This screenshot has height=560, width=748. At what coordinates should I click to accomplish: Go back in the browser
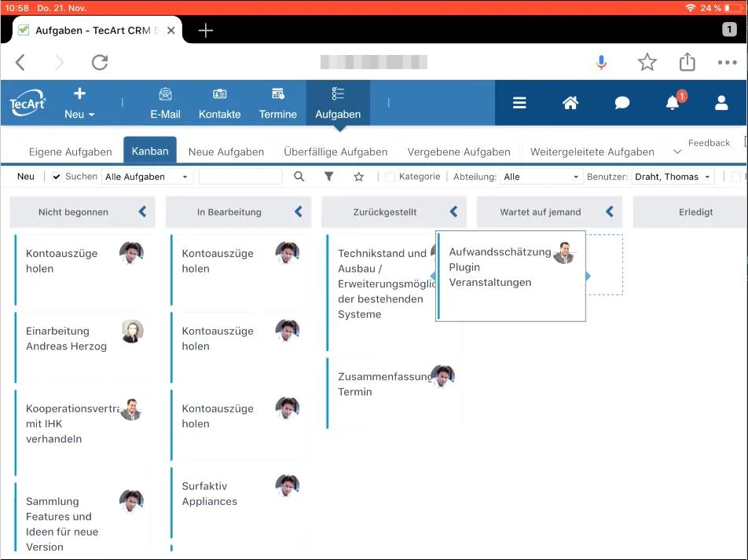tap(20, 62)
